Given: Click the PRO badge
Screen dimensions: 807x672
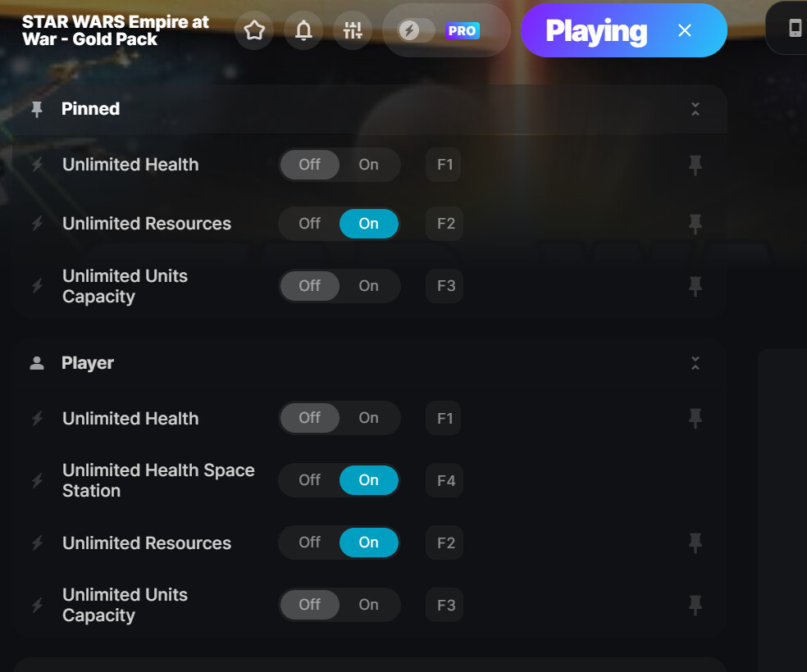Looking at the screenshot, I should [x=463, y=31].
